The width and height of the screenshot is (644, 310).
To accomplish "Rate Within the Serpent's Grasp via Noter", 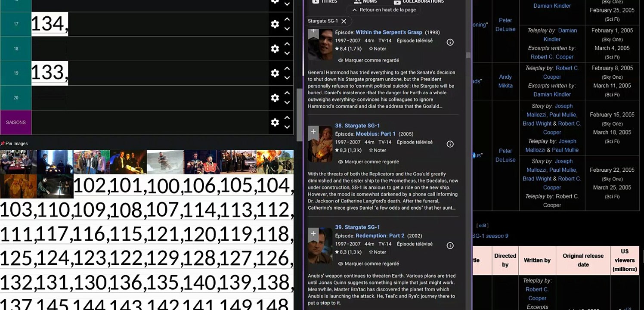I will 378,49.
